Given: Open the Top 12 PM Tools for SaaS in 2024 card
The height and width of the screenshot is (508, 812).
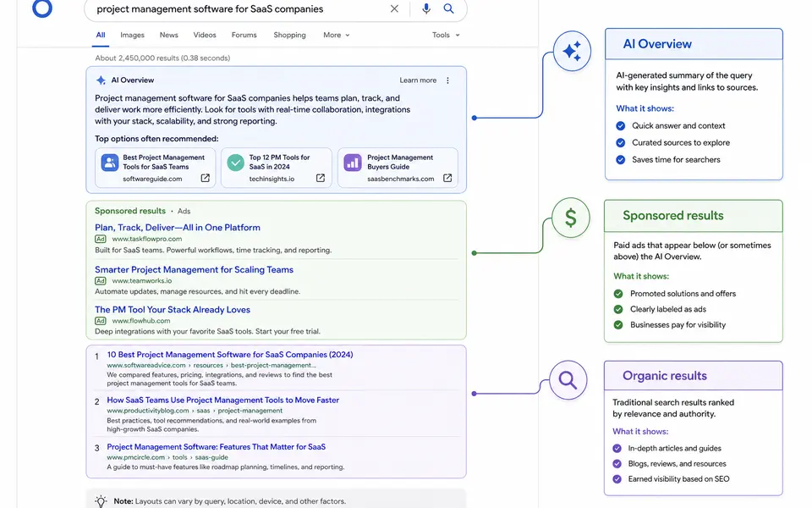Looking at the screenshot, I should click(x=277, y=168).
